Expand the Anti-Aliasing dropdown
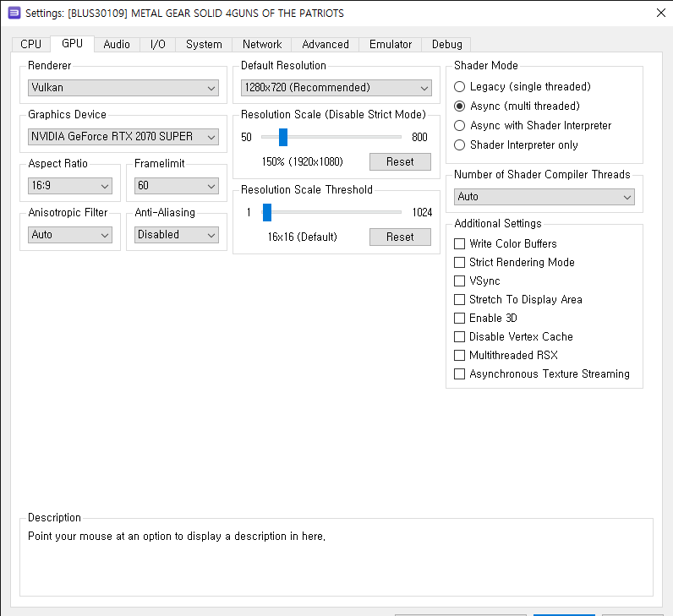Image resolution: width=673 pixels, height=616 pixels. [177, 235]
